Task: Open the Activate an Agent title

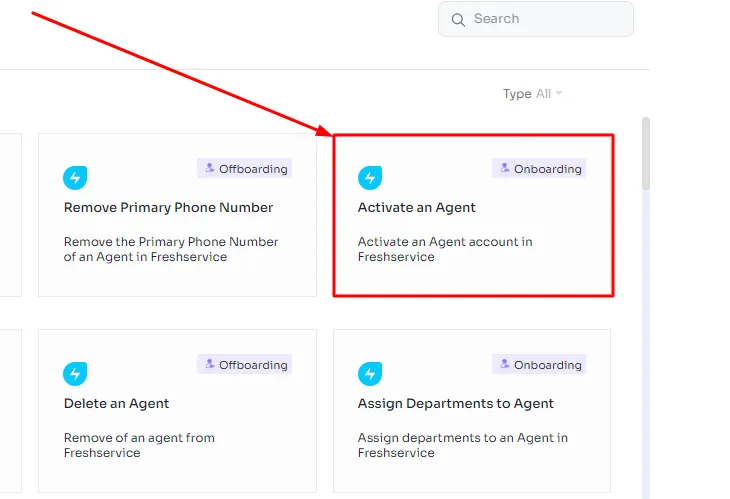Action: (417, 208)
